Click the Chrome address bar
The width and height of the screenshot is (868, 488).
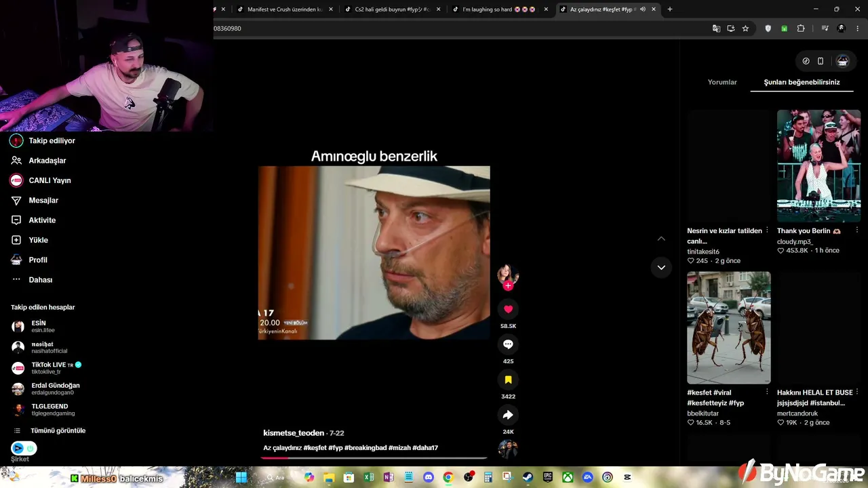(x=461, y=28)
